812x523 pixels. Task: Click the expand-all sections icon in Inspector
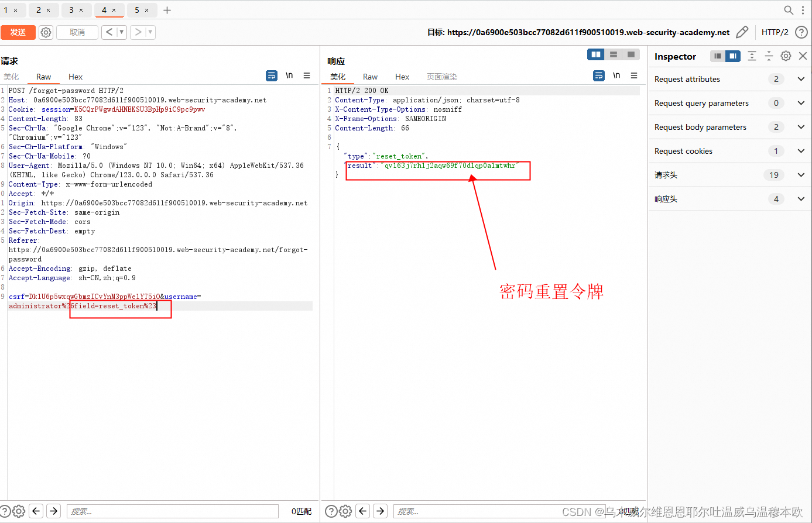coord(753,56)
